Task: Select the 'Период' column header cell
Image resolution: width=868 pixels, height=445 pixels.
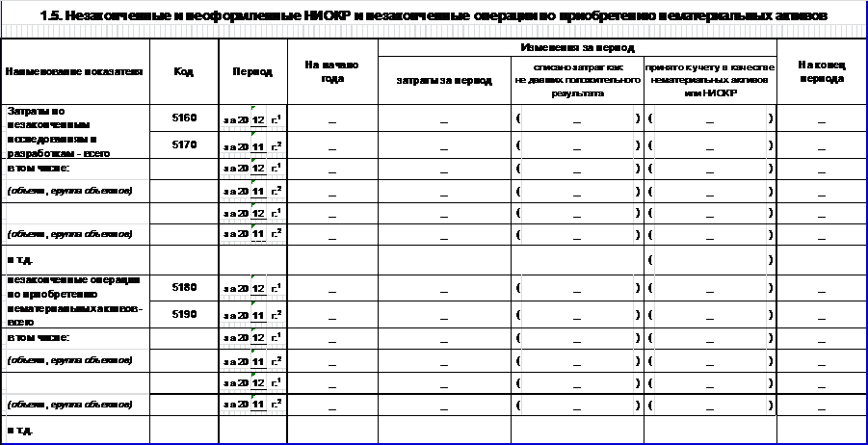Action: click(x=252, y=72)
